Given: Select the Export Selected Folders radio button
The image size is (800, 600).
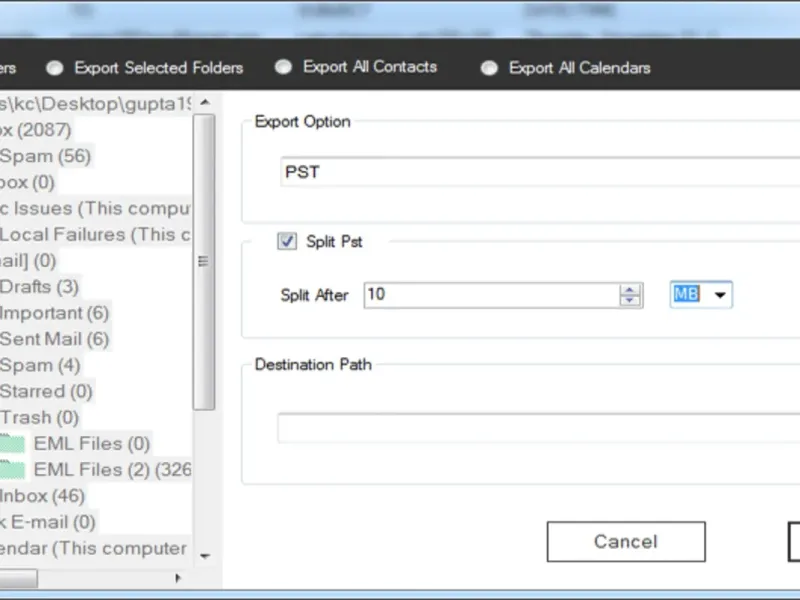Looking at the screenshot, I should [55, 68].
